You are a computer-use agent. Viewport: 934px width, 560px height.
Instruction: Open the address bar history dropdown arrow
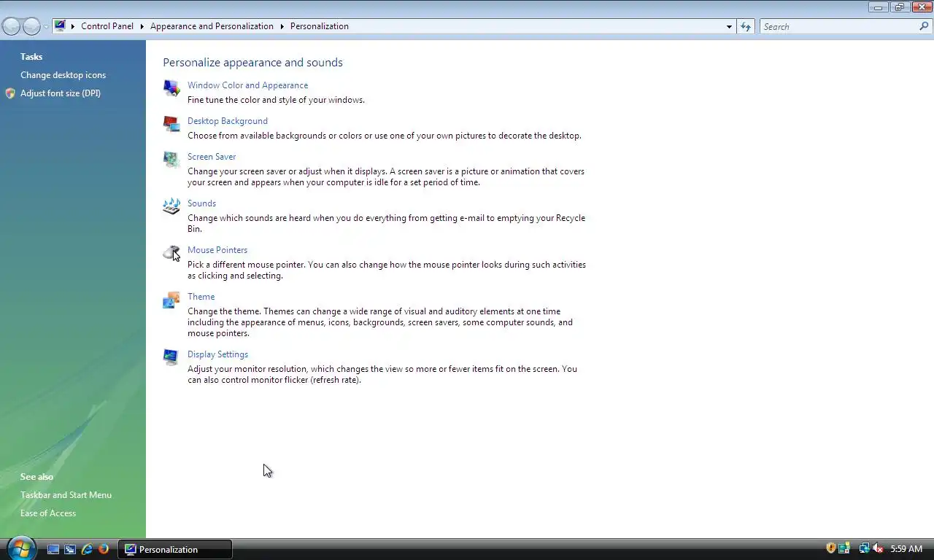[x=729, y=26]
